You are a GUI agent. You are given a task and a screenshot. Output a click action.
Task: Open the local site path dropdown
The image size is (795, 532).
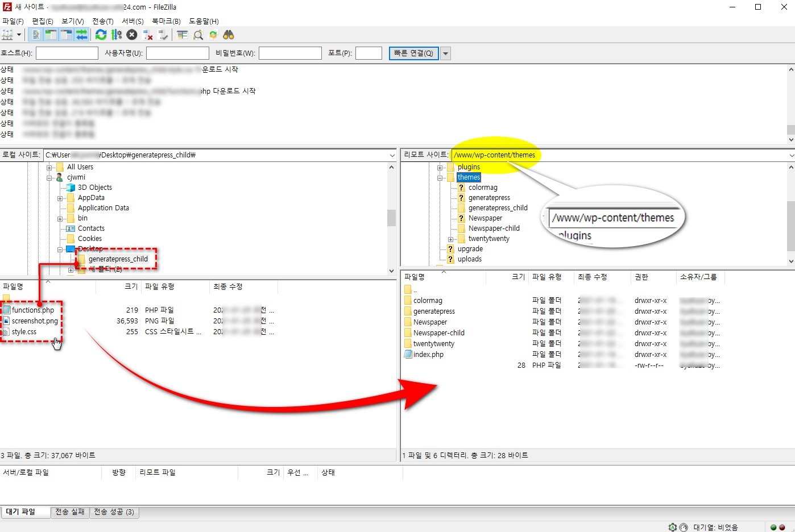tap(392, 155)
